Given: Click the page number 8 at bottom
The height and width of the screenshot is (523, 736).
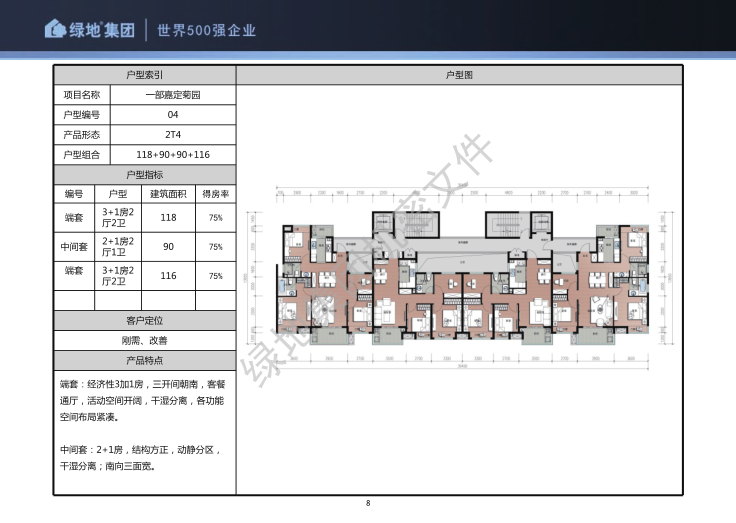Looking at the screenshot, I should pyautogui.click(x=368, y=503).
